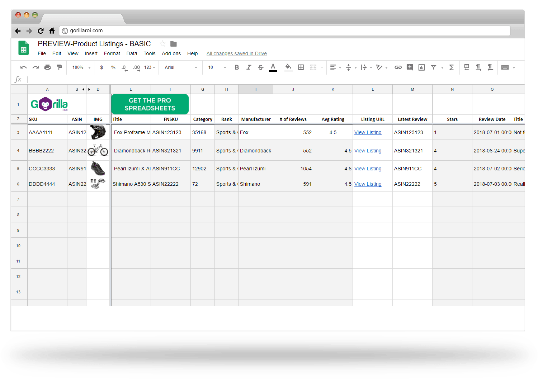Insert a comment using the comment icon
This screenshot has width=538, height=392.
pyautogui.click(x=410, y=67)
